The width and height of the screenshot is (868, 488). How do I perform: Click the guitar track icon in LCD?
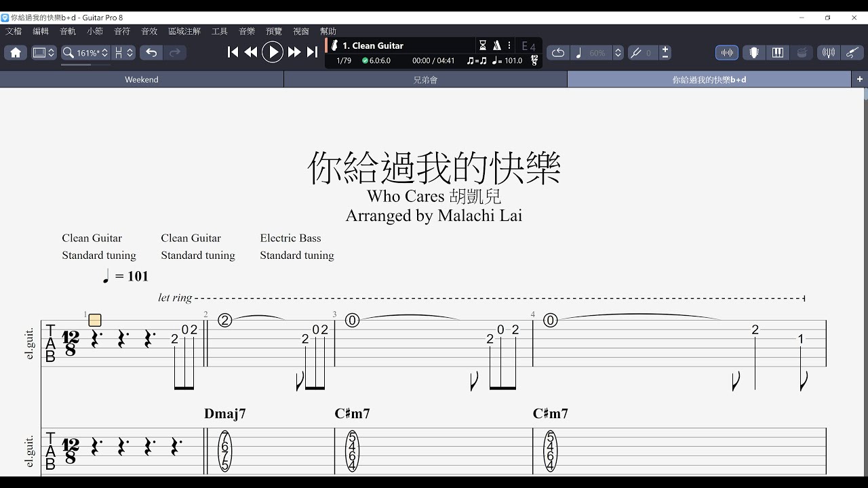pyautogui.click(x=334, y=45)
